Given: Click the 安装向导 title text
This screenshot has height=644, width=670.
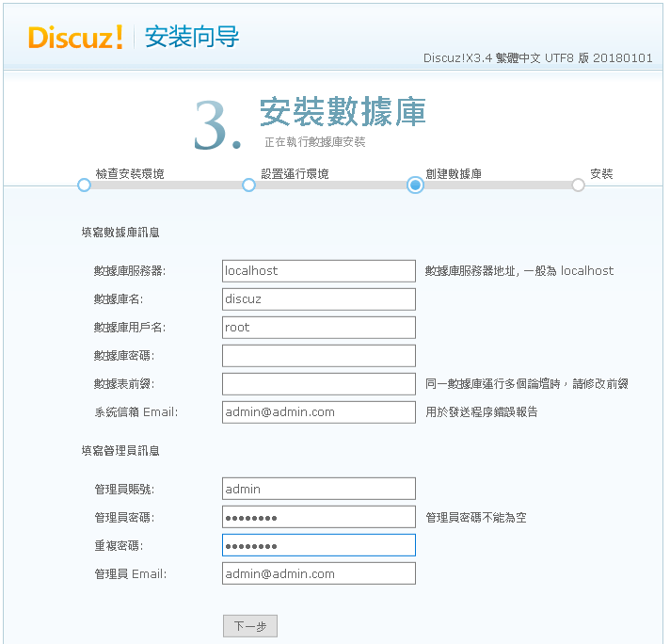Looking at the screenshot, I should tap(192, 37).
